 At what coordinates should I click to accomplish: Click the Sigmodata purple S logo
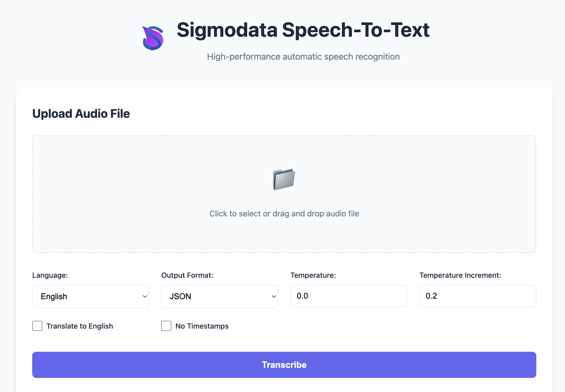(153, 38)
